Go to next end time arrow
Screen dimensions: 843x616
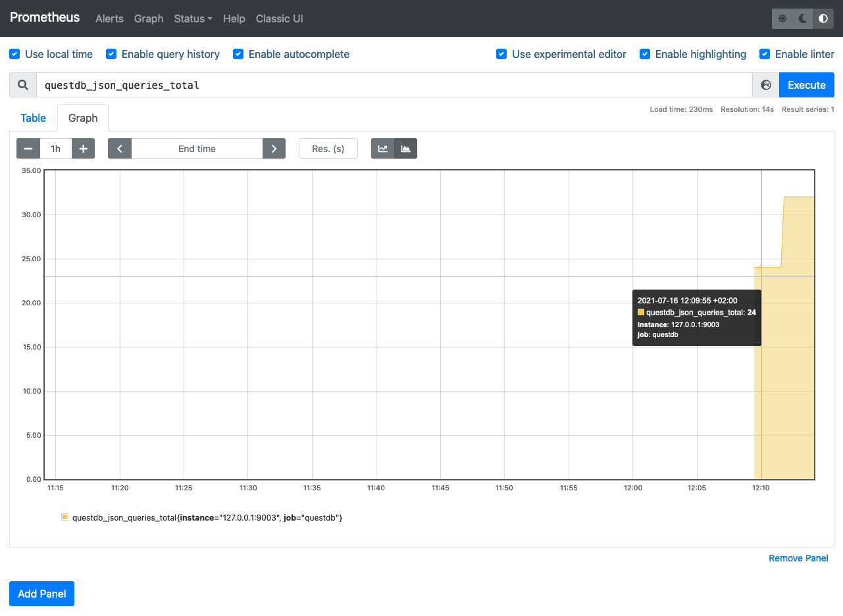click(x=274, y=149)
